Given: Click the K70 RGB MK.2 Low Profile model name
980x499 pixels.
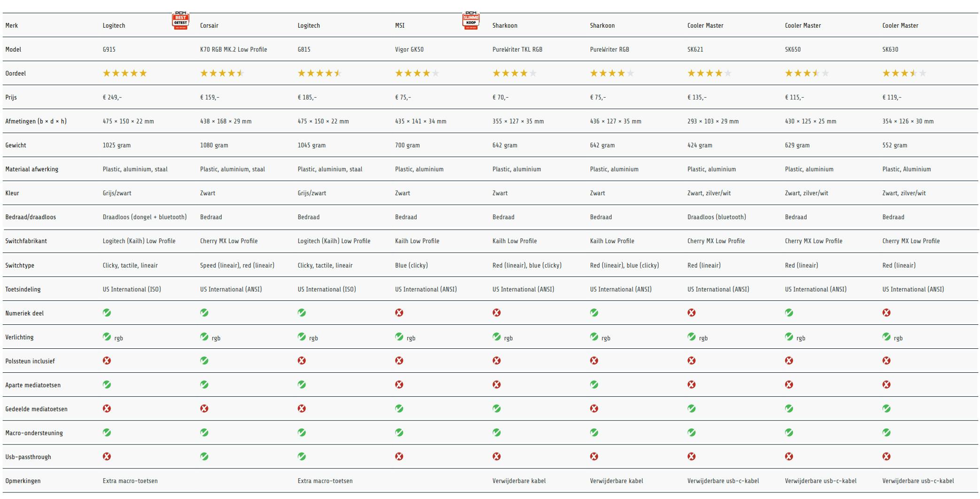Looking at the screenshot, I should 233,49.
